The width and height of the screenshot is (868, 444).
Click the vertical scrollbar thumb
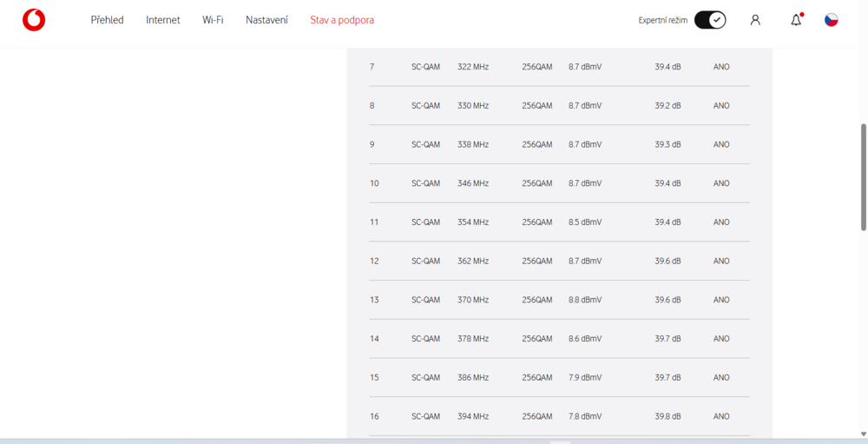pyautogui.click(x=863, y=176)
